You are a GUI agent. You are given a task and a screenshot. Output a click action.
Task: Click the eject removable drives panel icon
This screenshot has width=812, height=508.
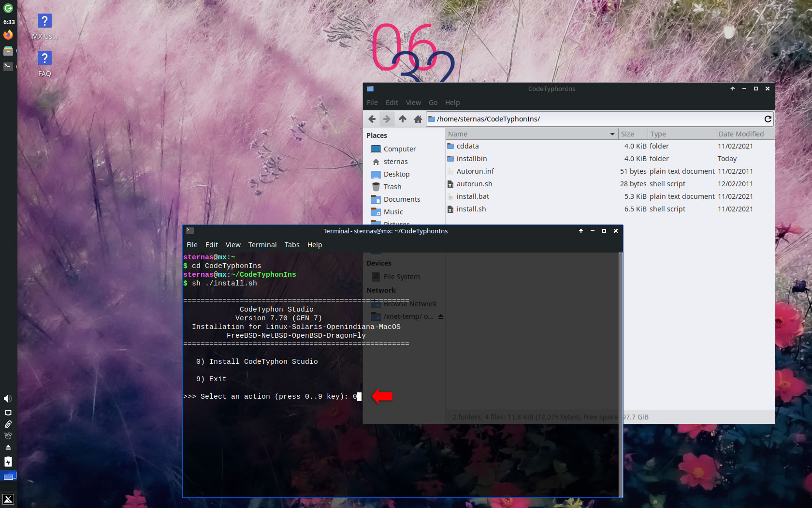pos(8,448)
